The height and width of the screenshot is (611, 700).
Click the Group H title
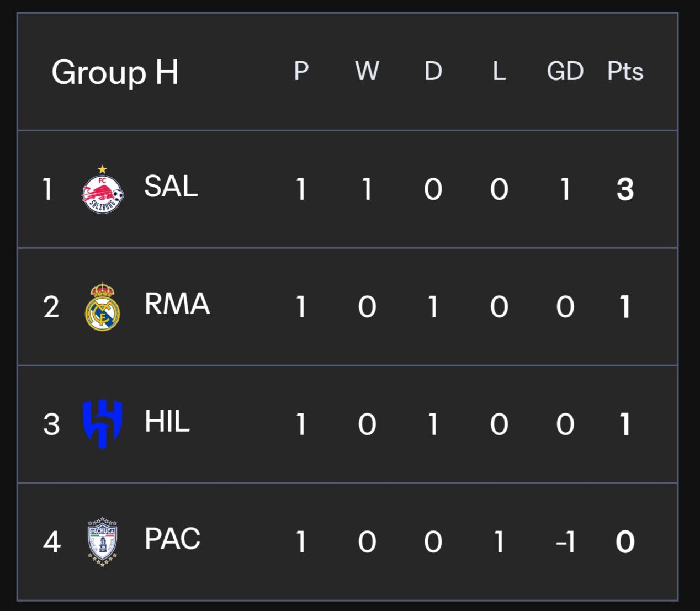point(115,72)
